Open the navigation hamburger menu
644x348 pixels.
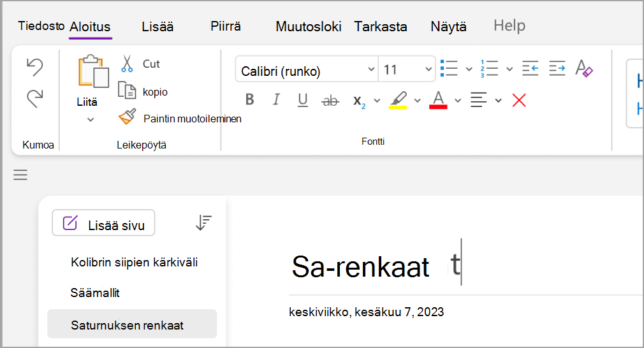pos(20,175)
